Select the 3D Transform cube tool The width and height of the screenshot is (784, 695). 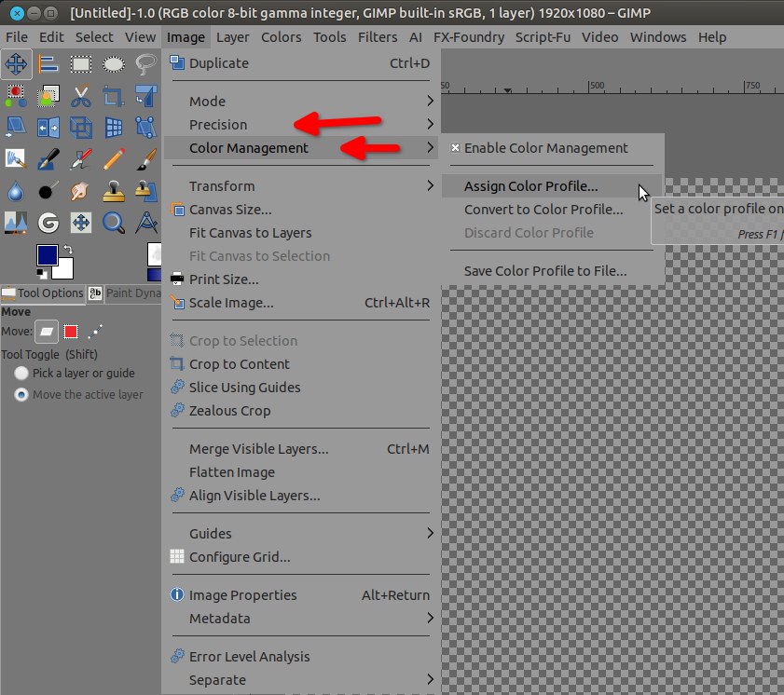81,128
